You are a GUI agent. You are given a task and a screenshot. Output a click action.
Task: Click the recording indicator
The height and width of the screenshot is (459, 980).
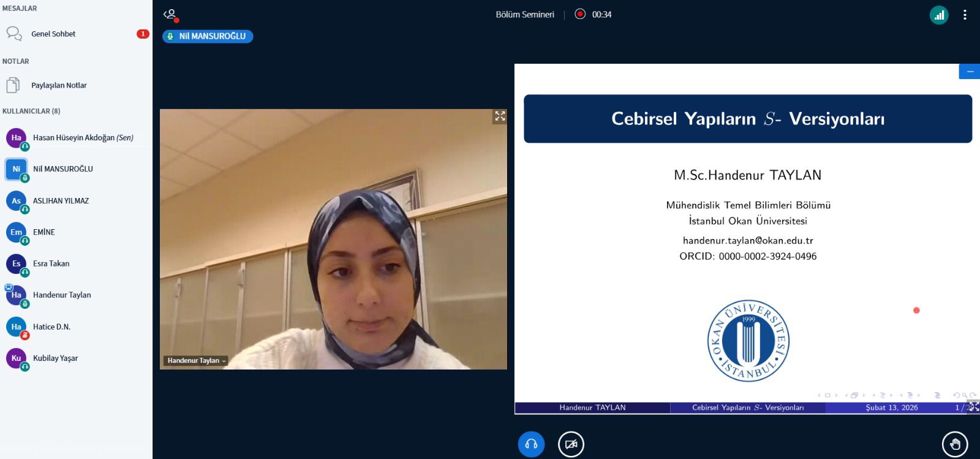click(580, 14)
